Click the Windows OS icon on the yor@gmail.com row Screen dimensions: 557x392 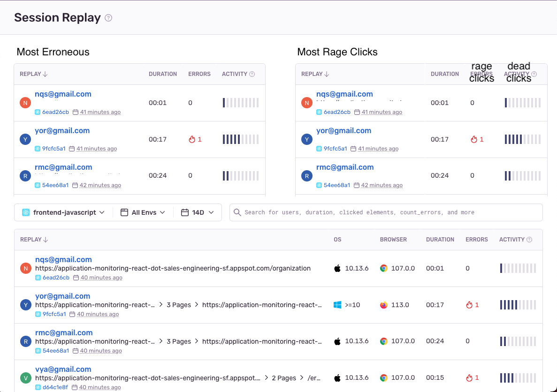click(337, 305)
